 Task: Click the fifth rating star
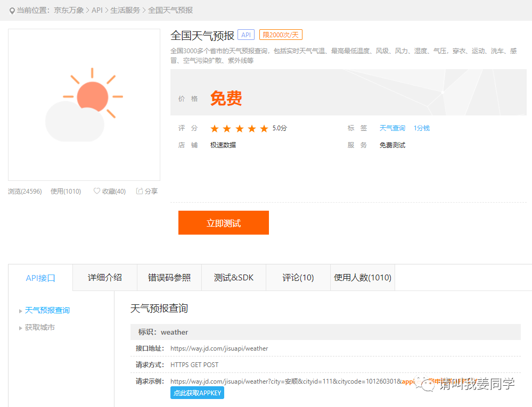(264, 128)
